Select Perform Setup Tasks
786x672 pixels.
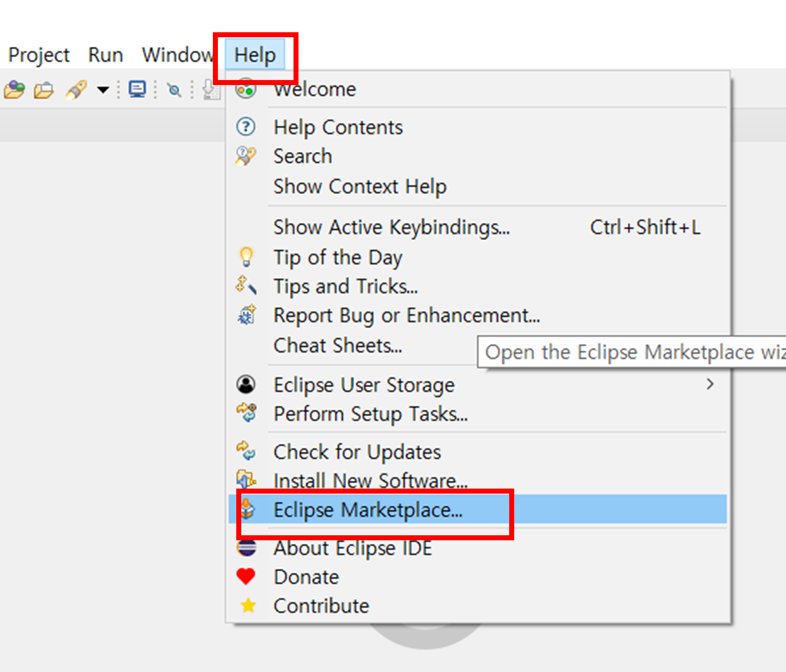[477, 414]
